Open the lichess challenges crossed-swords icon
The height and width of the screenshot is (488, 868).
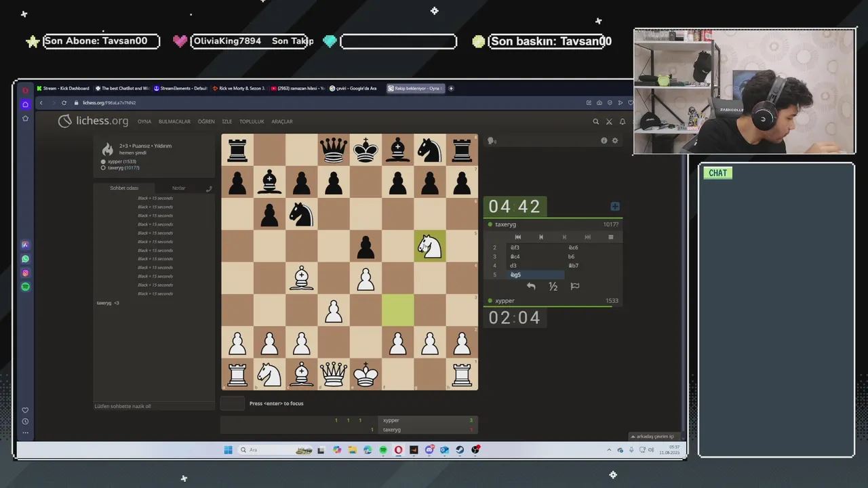tap(609, 121)
